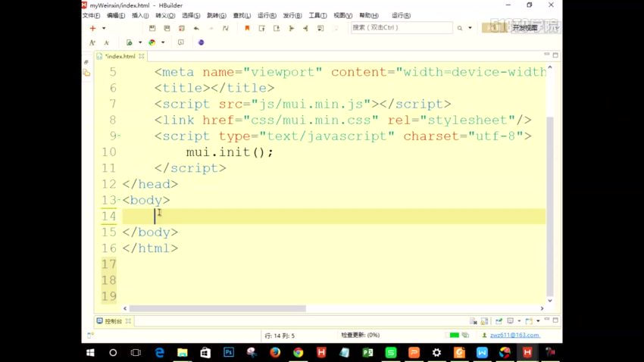Launch Firefox from the taskbar
The image size is (644, 362).
pyautogui.click(x=275, y=353)
